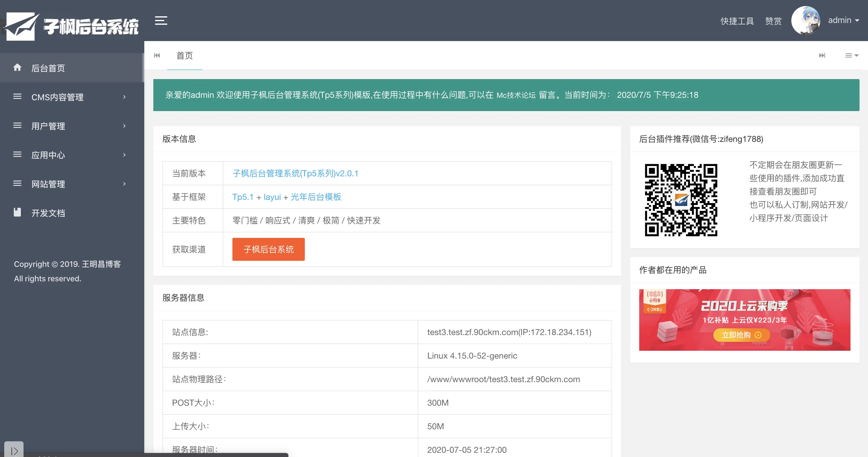Click the paper plane logo
Viewport: 868px width, 457px height.
pyautogui.click(x=21, y=26)
